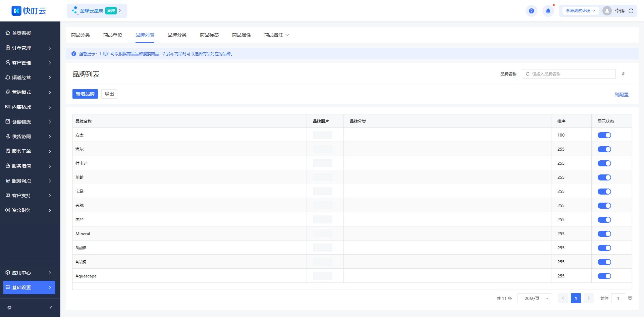Expand the 营销模式 submenu chevron
Image resolution: width=644 pixels, height=317 pixels.
pos(50,92)
